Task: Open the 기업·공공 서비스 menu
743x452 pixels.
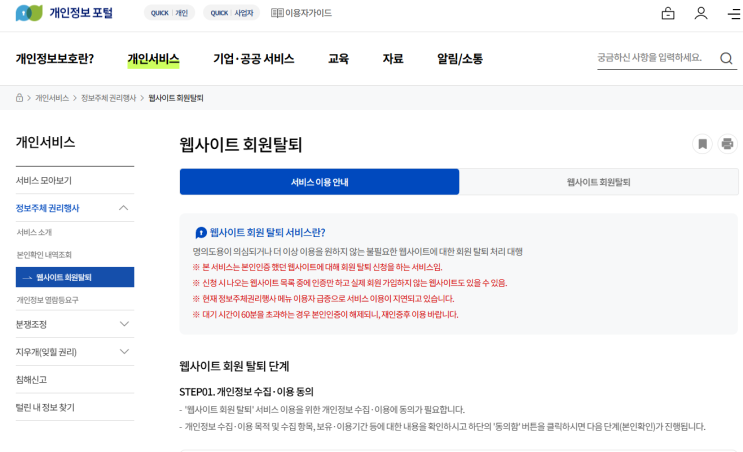Action: [254, 59]
